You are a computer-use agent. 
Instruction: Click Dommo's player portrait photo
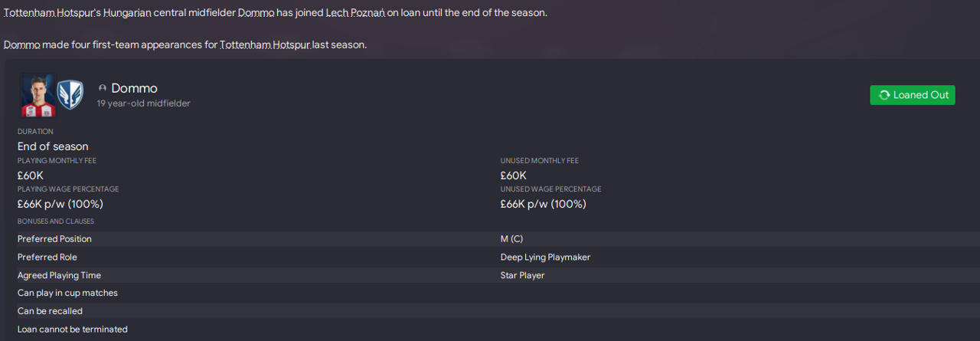(37, 95)
